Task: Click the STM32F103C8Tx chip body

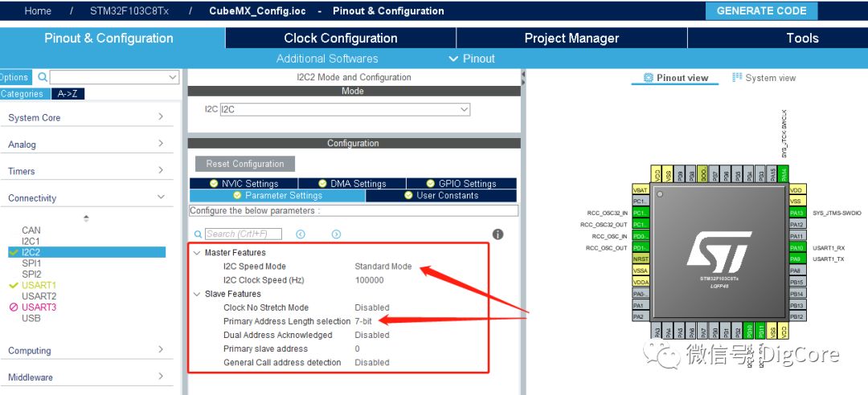Action: 719,253
